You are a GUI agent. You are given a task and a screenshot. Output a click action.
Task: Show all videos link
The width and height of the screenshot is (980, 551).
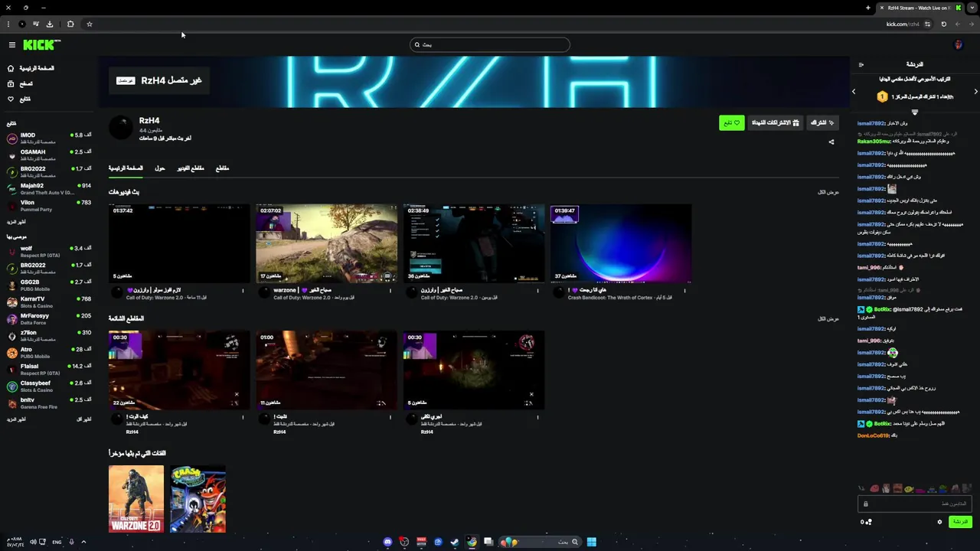tap(828, 192)
